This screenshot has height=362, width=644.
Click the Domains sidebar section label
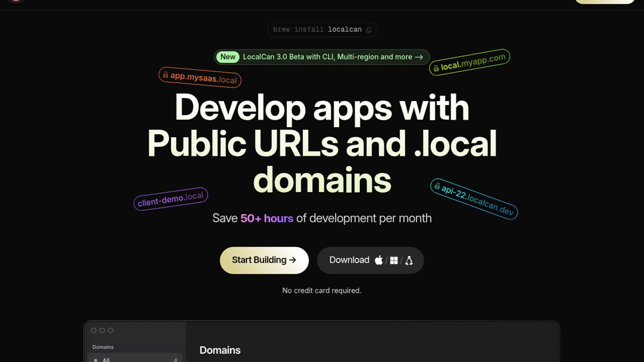(x=103, y=347)
